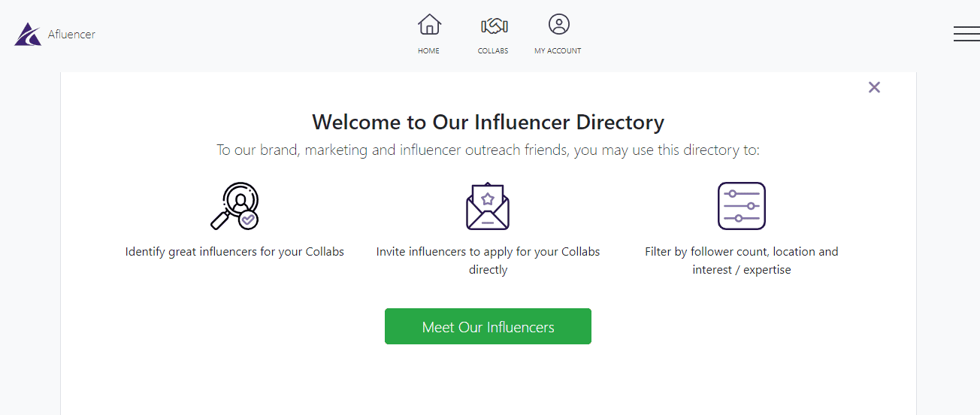Select the COLLABS nav label
Screen dimensions: 980x415
[493, 51]
